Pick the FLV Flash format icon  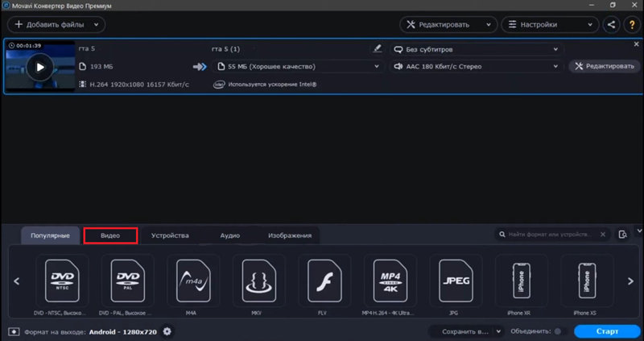(x=324, y=281)
